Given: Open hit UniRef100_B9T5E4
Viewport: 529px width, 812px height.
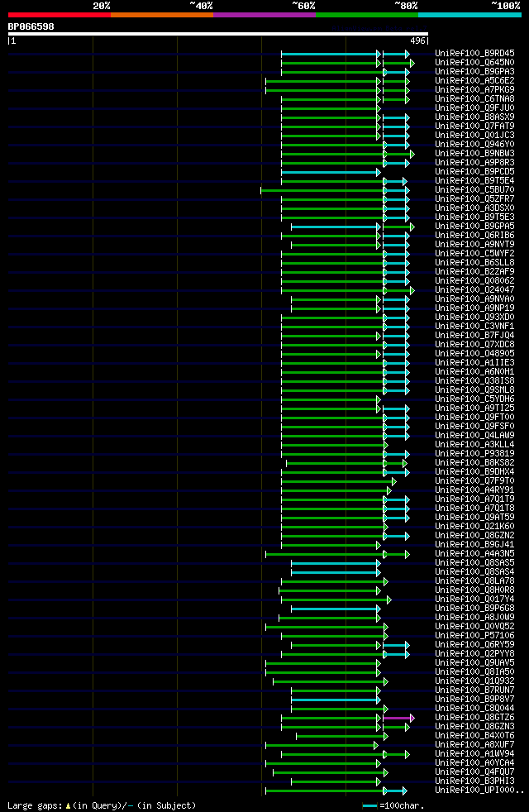Looking at the screenshot, I should pos(474,181).
